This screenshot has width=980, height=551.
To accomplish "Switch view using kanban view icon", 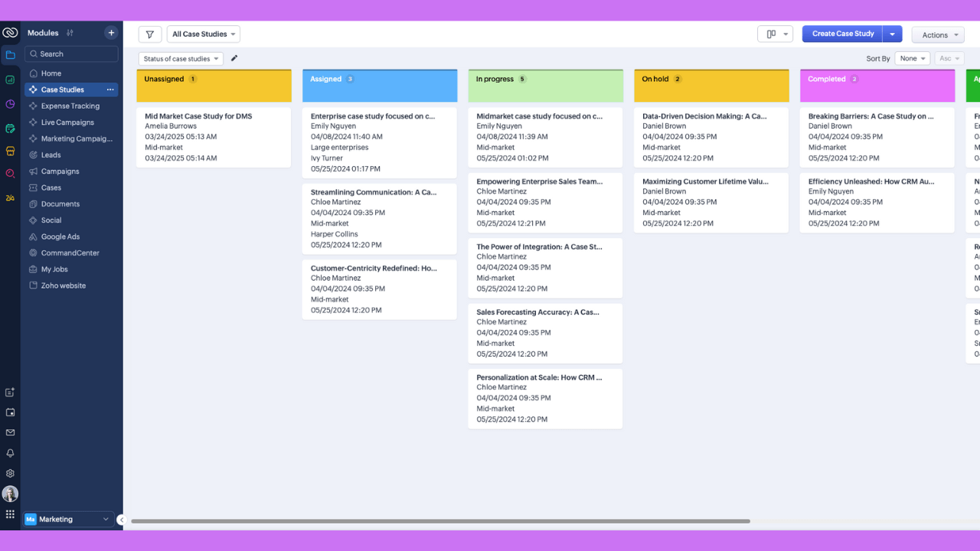I will point(774,34).
